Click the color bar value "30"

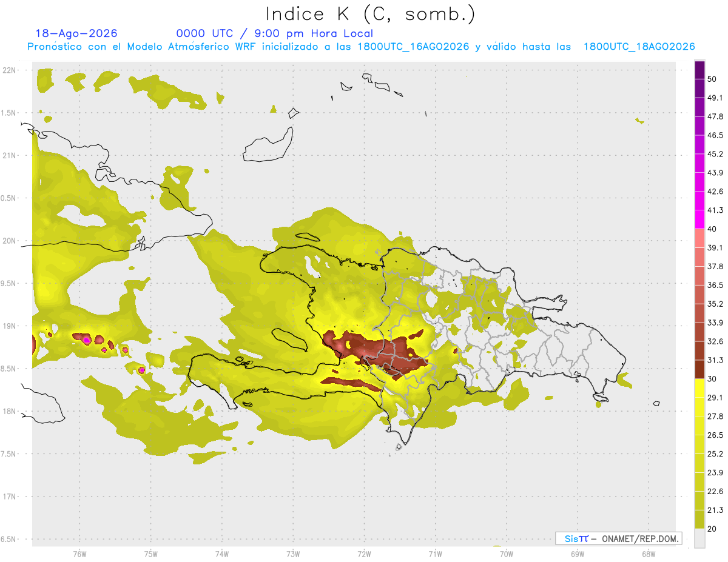click(x=713, y=379)
